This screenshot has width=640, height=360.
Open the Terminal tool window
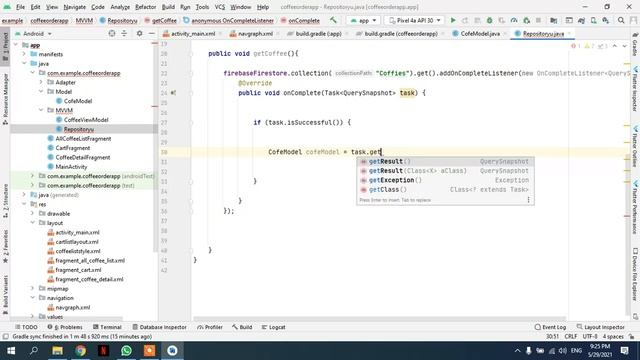pyautogui.click(x=107, y=327)
